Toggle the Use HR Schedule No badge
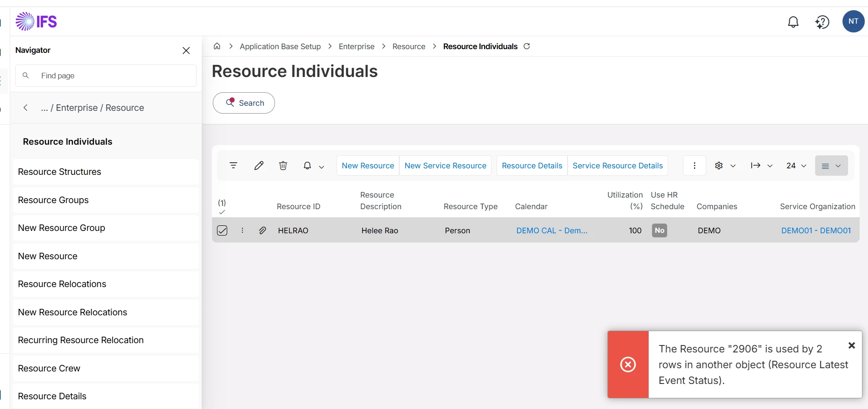The width and height of the screenshot is (868, 409). pos(659,230)
